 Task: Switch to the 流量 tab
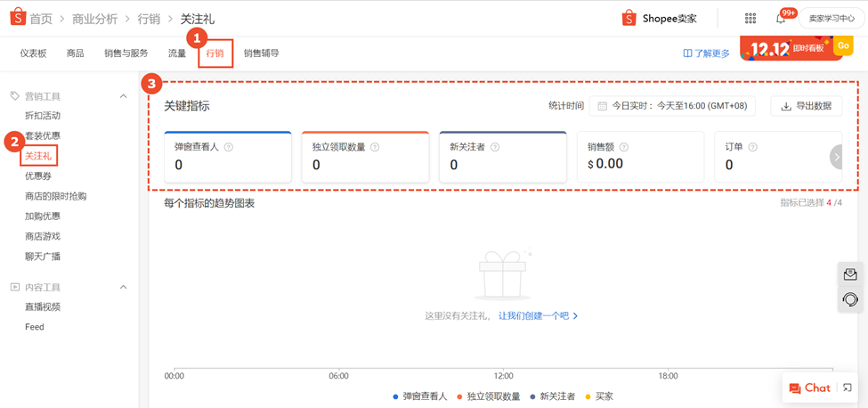pos(177,53)
